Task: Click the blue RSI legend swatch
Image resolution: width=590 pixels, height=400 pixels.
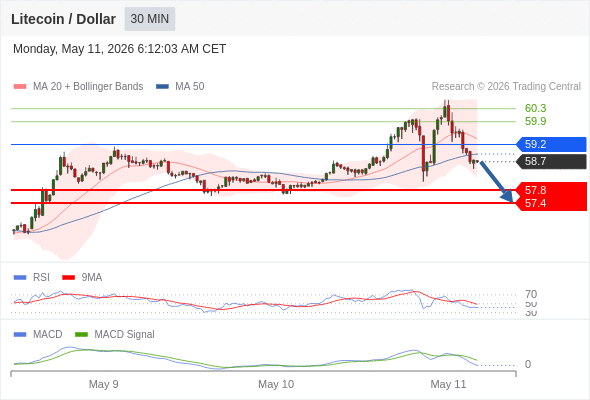Action: [x=20, y=278]
